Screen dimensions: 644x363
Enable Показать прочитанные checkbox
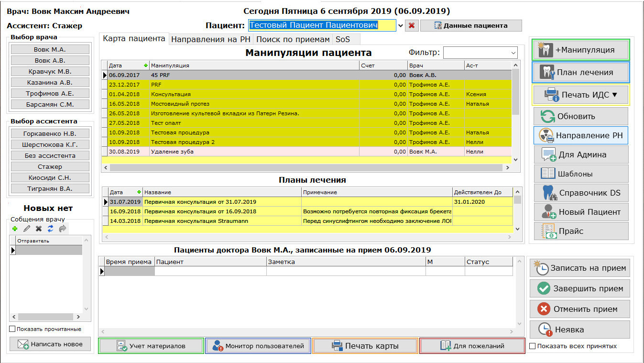[12, 329]
